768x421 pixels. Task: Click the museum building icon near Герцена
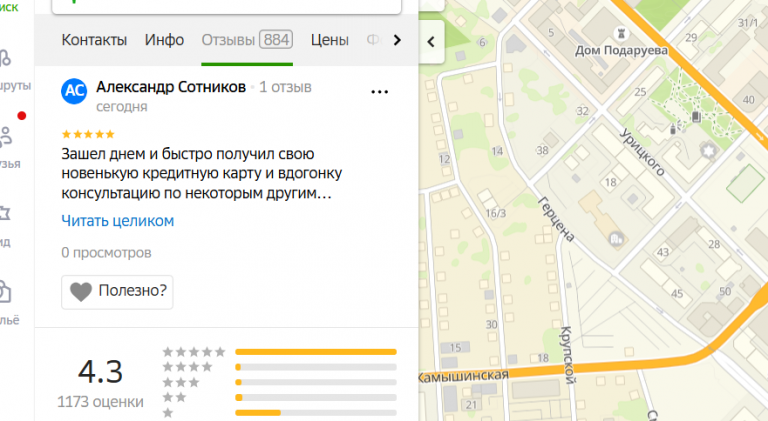[x=616, y=239]
